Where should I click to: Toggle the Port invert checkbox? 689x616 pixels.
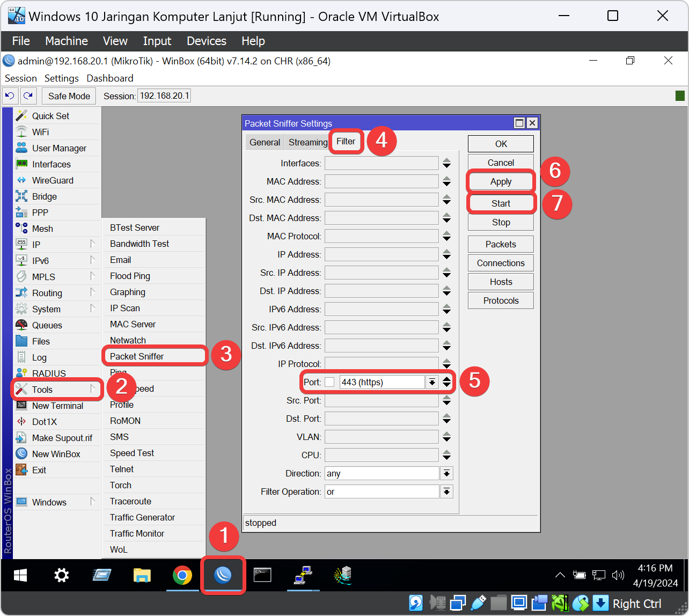click(329, 382)
